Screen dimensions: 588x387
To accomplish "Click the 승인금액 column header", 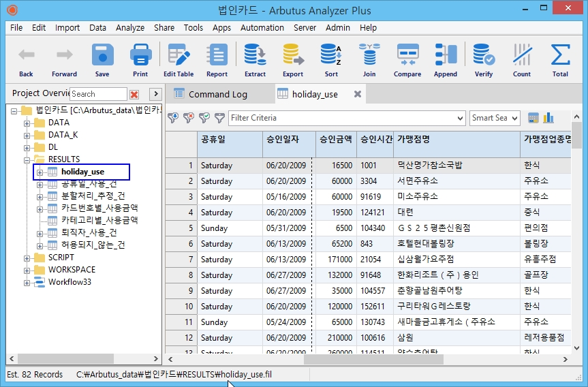I will (x=336, y=144).
